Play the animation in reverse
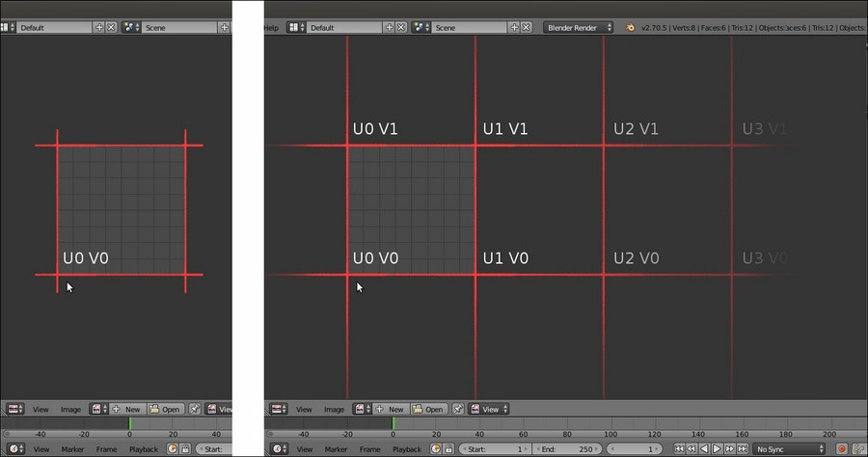 pyautogui.click(x=704, y=448)
